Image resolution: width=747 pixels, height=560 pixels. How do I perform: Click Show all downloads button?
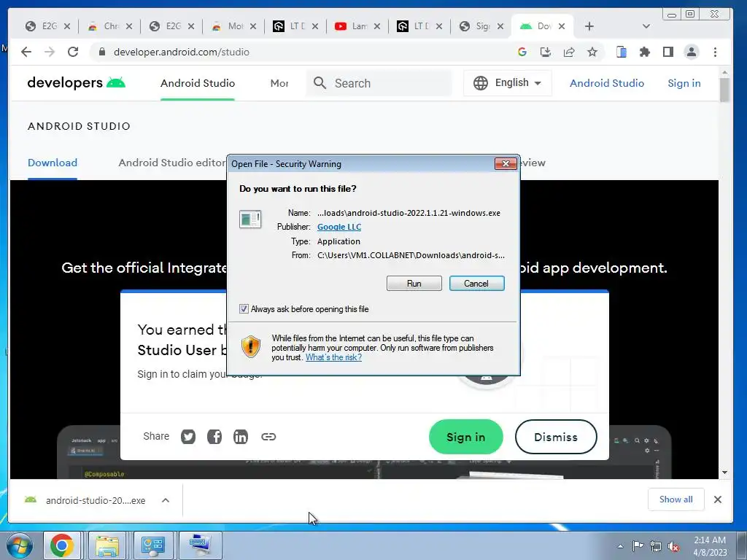676,499
